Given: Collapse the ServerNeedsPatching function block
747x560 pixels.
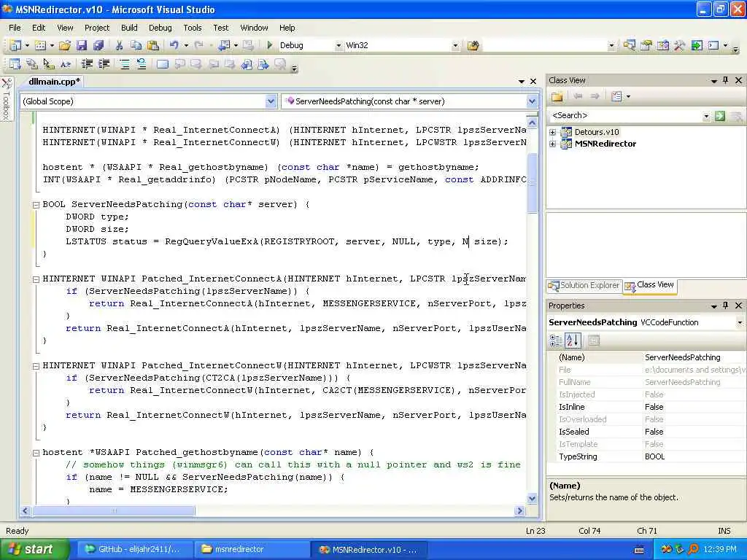Looking at the screenshot, I should 36,205.
